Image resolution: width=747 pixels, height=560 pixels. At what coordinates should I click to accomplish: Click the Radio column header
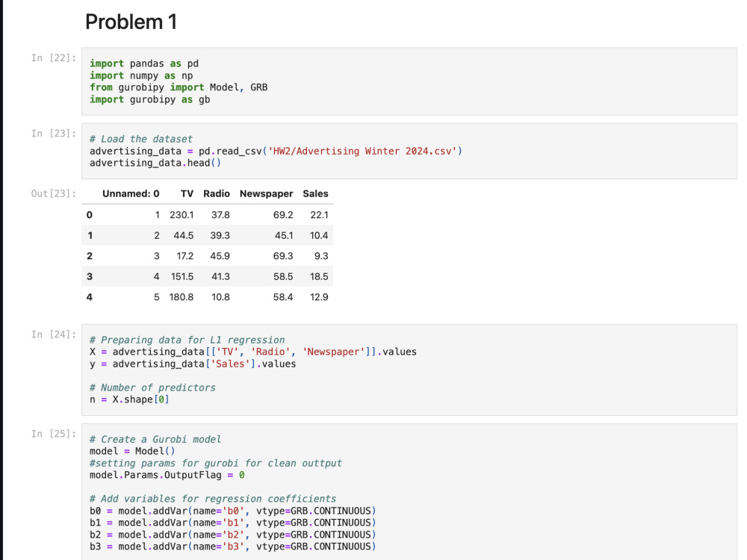(x=217, y=193)
